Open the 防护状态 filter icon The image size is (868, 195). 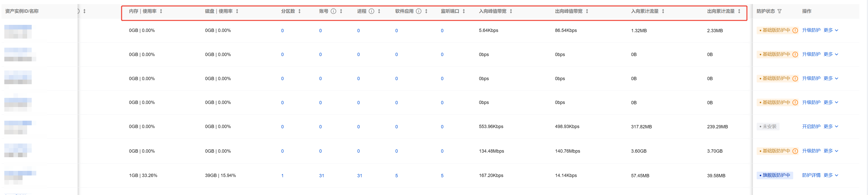click(x=780, y=11)
